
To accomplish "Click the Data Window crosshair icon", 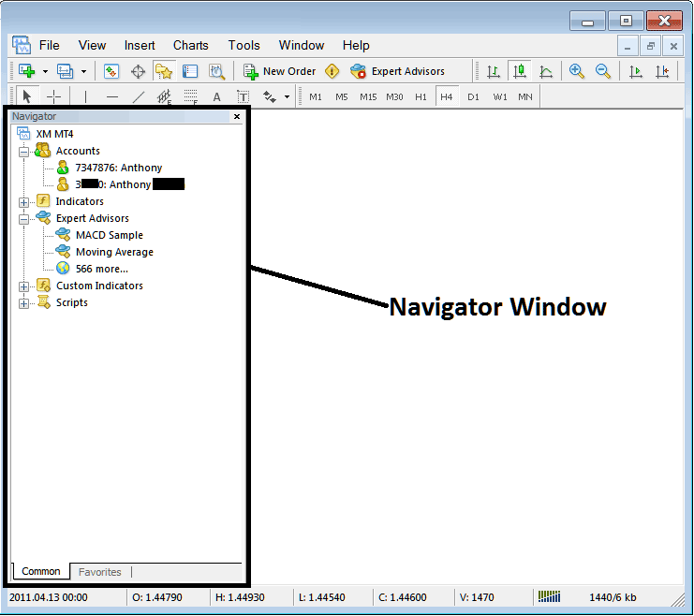I will point(138,71).
